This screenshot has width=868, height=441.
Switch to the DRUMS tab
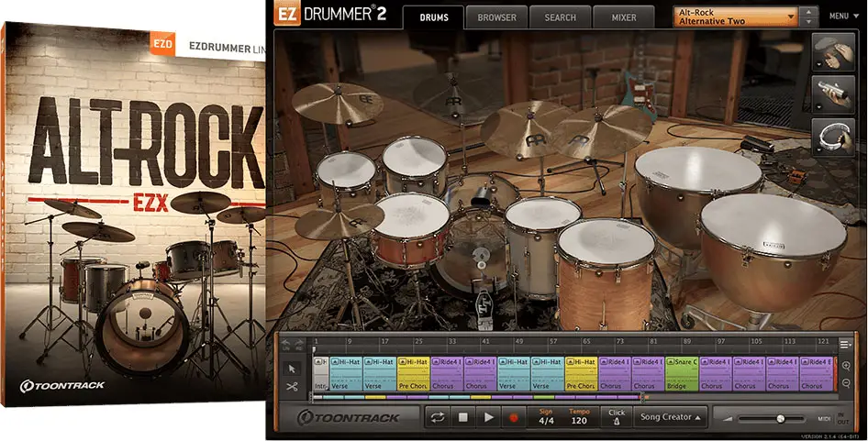click(x=433, y=17)
